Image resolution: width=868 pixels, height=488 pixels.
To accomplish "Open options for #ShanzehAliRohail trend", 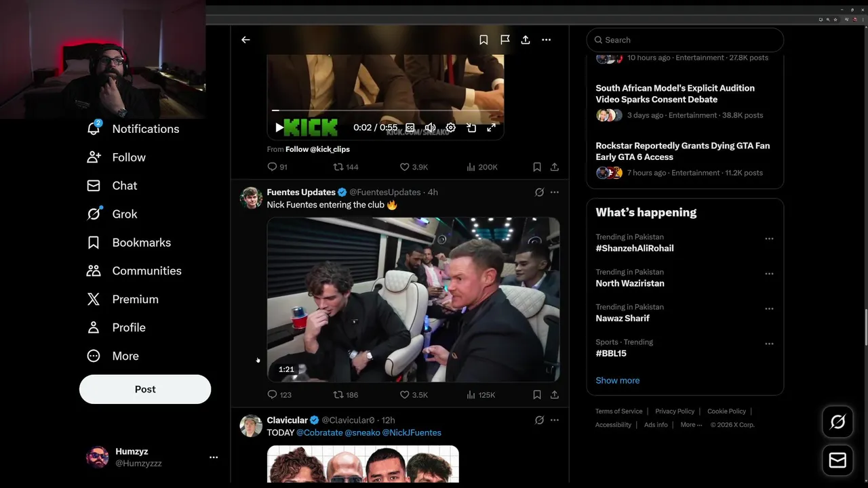I will [x=769, y=239].
